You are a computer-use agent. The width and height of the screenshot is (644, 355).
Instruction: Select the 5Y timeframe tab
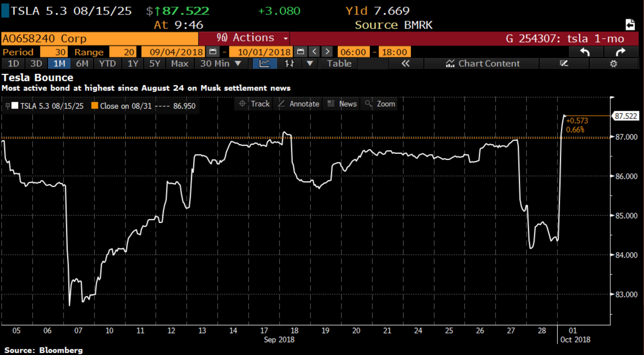(x=155, y=63)
